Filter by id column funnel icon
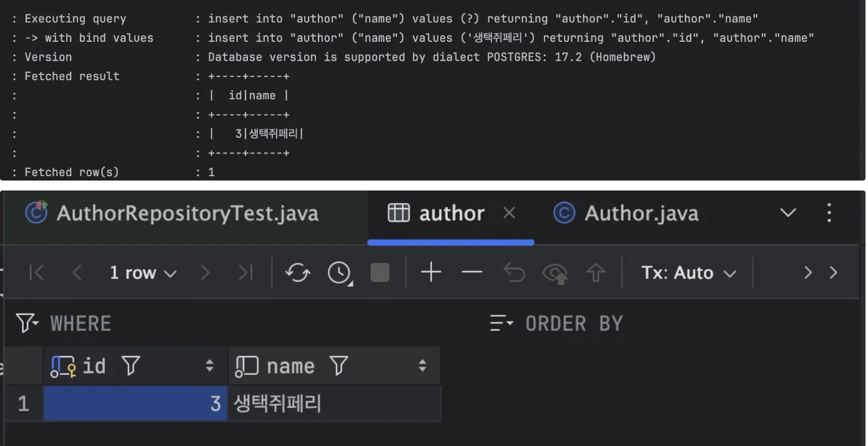Image resolution: width=868 pixels, height=446 pixels. click(x=131, y=366)
